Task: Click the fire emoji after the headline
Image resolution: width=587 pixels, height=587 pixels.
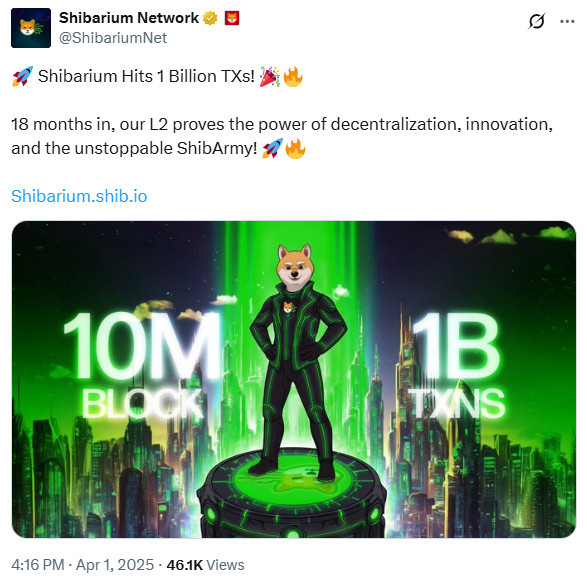Action: 293,76
